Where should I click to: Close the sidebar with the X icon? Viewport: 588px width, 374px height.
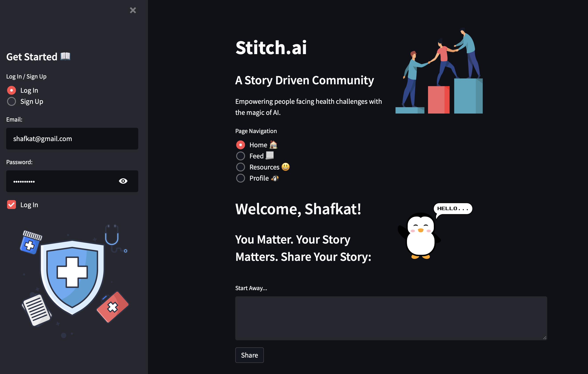click(133, 10)
